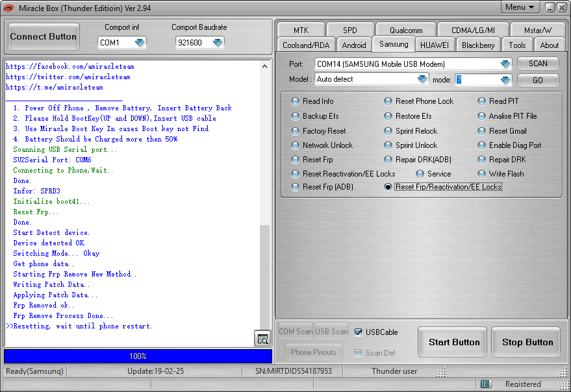Expand the Model Auto detect dropdown

[422, 79]
